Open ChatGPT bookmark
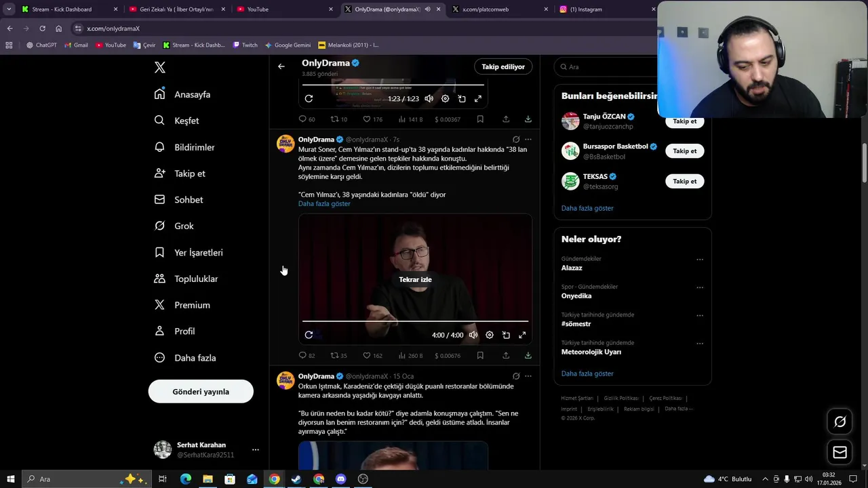Image resolution: width=868 pixels, height=488 pixels. (x=41, y=45)
